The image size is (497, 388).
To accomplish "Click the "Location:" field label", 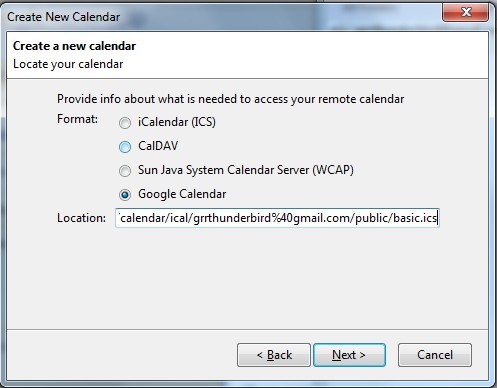I will tap(81, 218).
